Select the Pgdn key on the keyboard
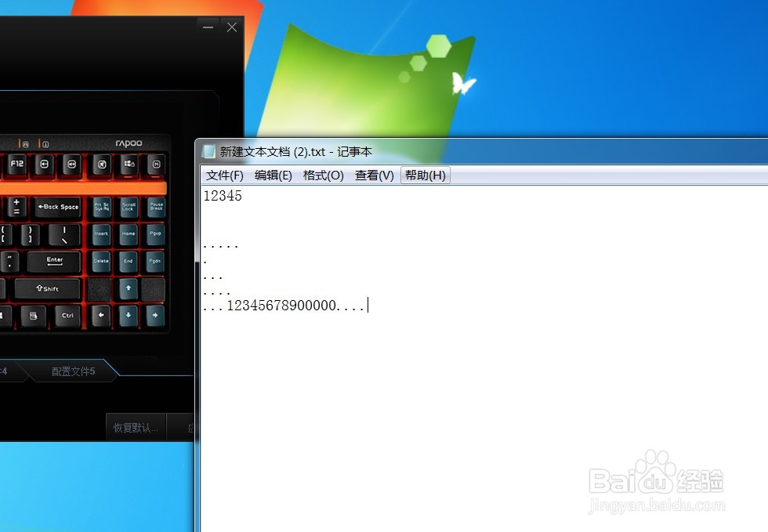 click(156, 262)
